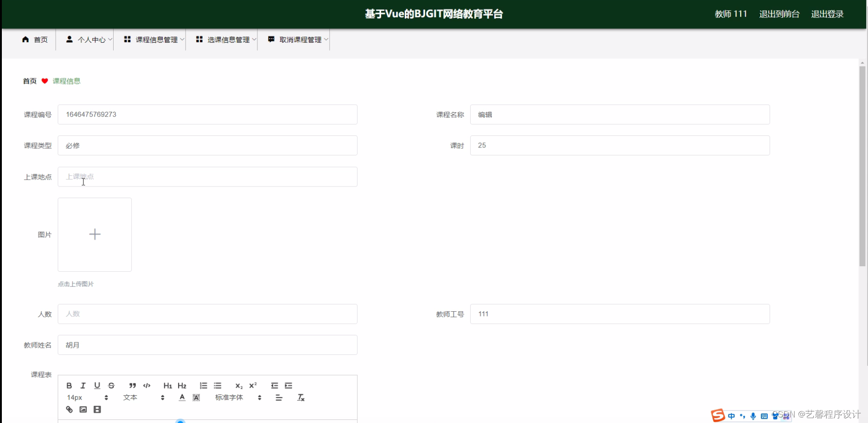The image size is (868, 423).
Task: Insert a hyperlink in the course schedule editor
Action: 69,410
